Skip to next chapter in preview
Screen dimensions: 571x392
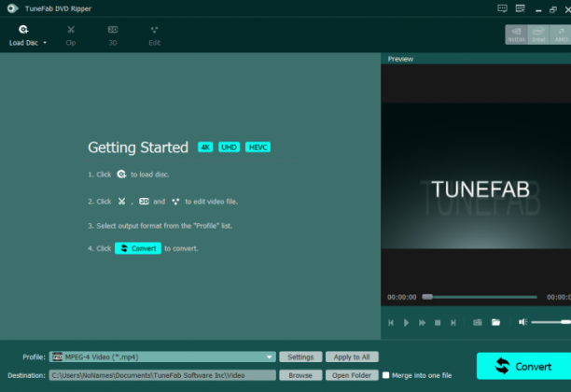[453, 323]
